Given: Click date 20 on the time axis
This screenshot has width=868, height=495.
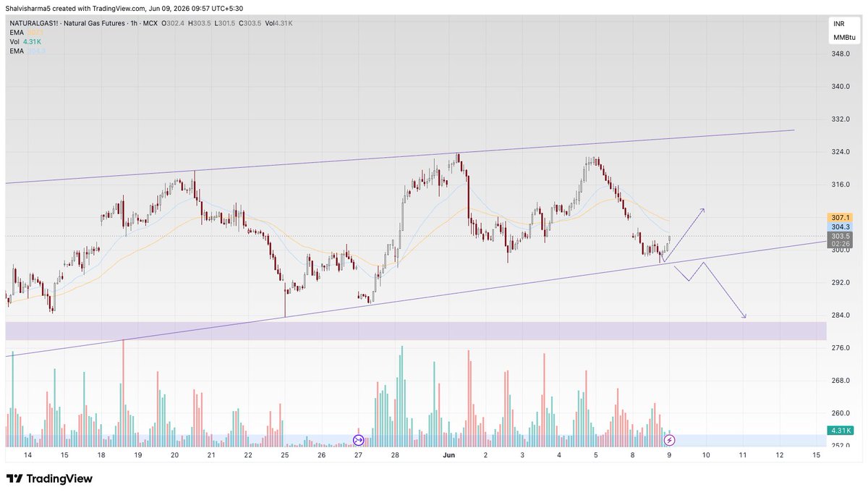Looking at the screenshot, I should [x=174, y=455].
